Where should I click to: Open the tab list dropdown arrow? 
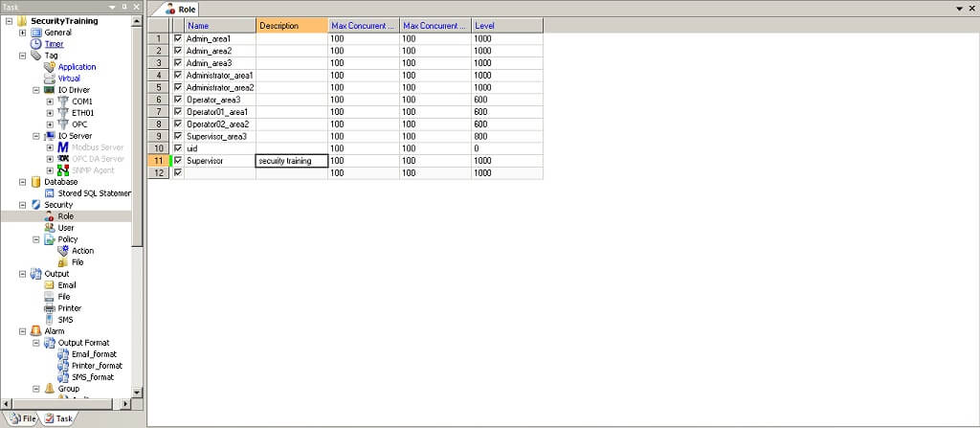(x=960, y=8)
